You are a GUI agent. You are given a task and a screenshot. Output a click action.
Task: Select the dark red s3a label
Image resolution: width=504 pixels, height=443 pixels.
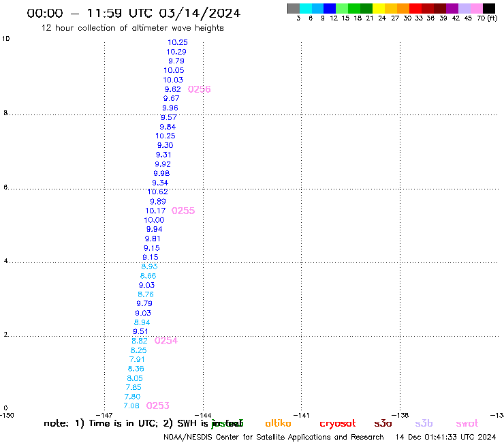(x=383, y=423)
